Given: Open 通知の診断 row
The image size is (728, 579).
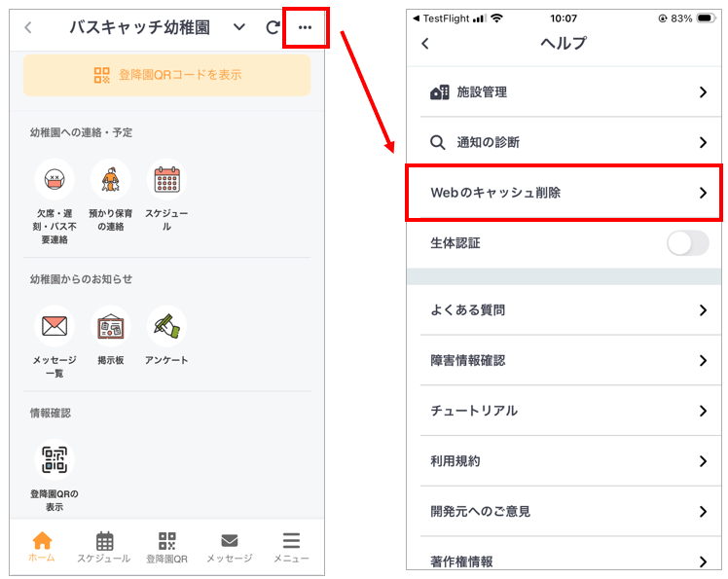Looking at the screenshot, I should click(564, 142).
